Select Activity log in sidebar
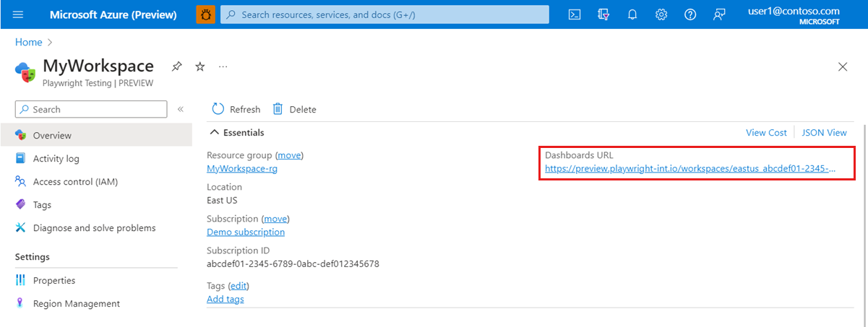Screen dimensions: 868x327 click(x=56, y=159)
